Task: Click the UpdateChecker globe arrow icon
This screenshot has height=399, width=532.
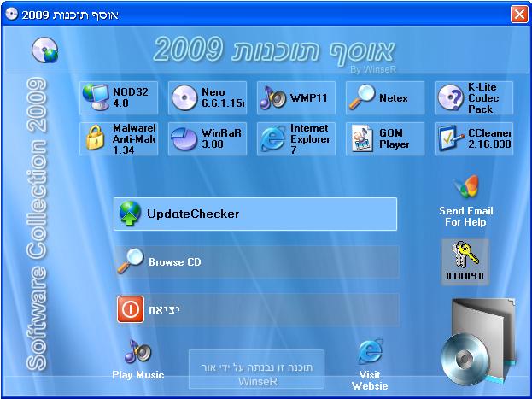Action: point(130,214)
